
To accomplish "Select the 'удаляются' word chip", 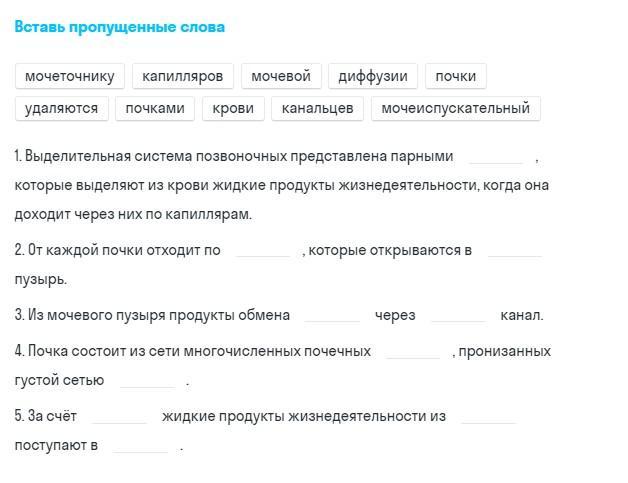I will point(61,108).
